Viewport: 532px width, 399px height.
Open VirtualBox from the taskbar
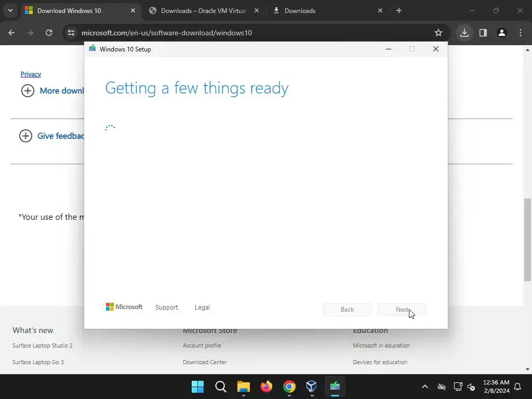coord(312,387)
